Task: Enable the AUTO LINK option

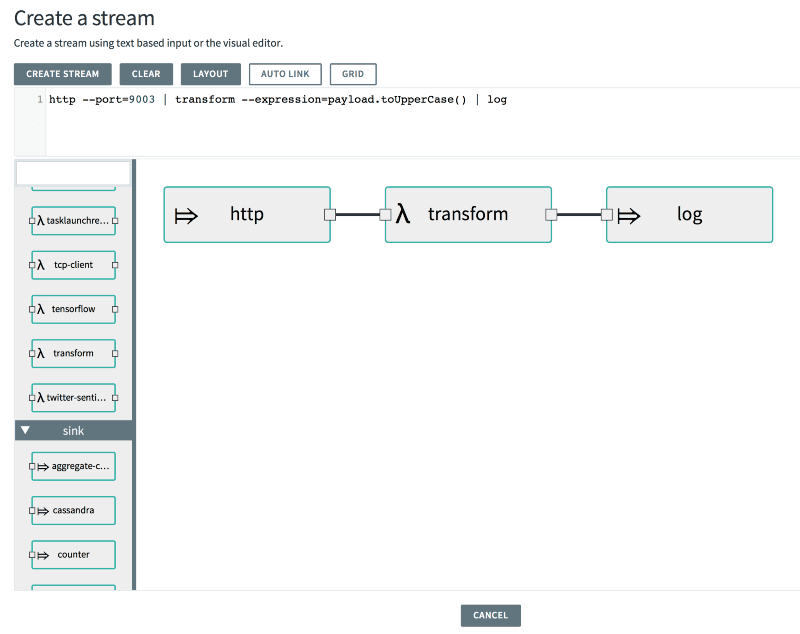Action: (284, 73)
